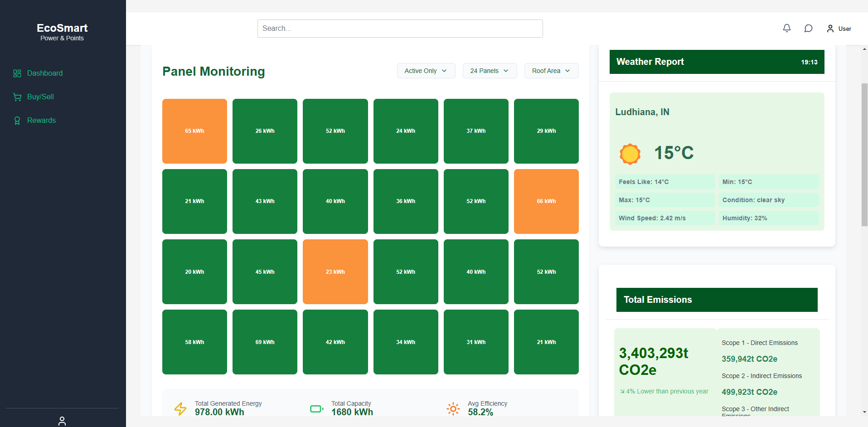Click the Min: 15°C cell
This screenshot has height=427, width=868.
pos(769,182)
